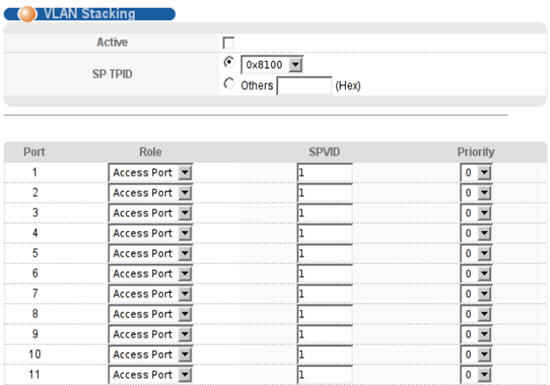Click the Port column header
Viewport: 550px width, 385px height.
coord(34,152)
